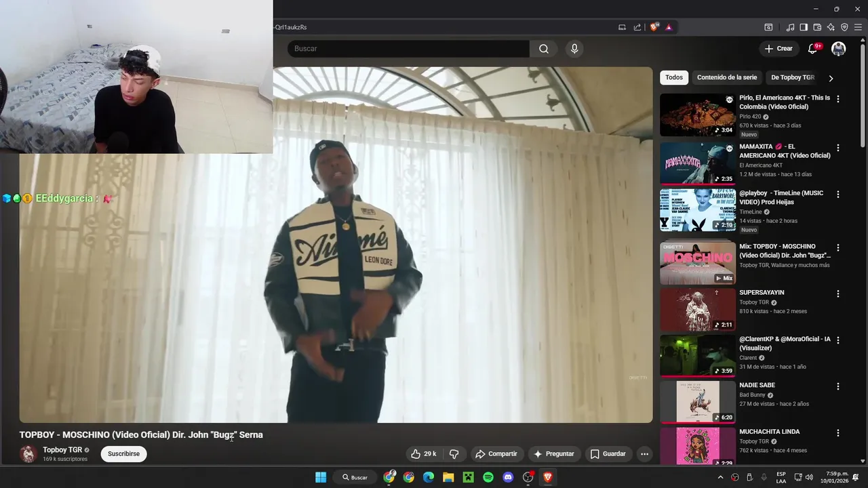Like the video with thumbs-up 29 k

[423, 454]
